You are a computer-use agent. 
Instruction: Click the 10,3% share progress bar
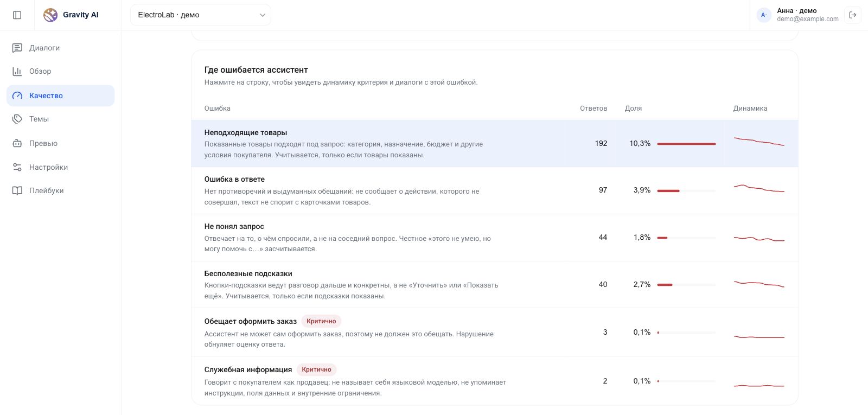pos(686,144)
